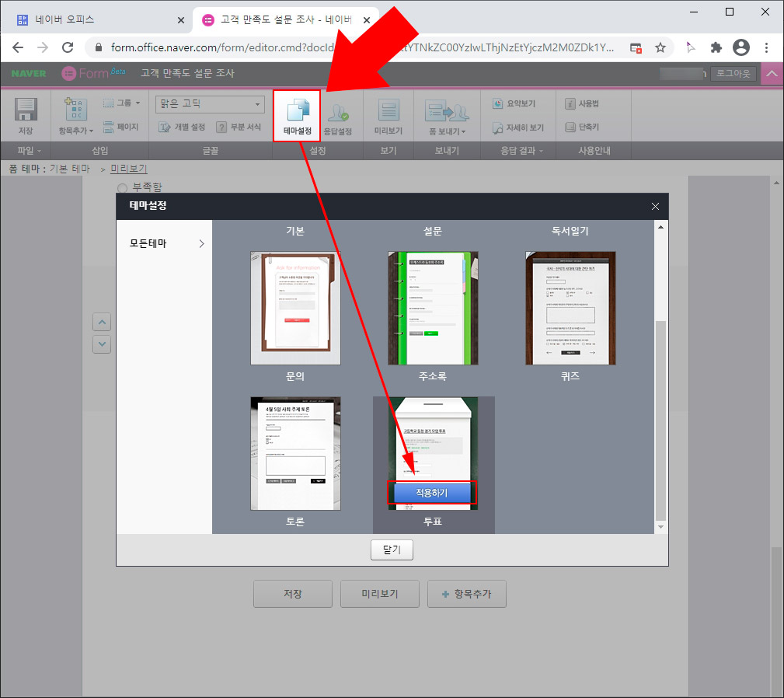Move item up with the up arrow button

tap(102, 322)
